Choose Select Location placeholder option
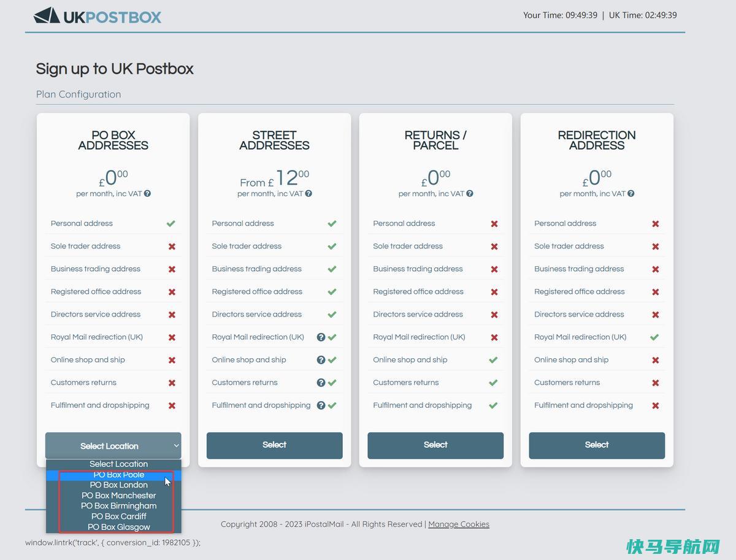This screenshot has width=736, height=560. click(x=113, y=464)
